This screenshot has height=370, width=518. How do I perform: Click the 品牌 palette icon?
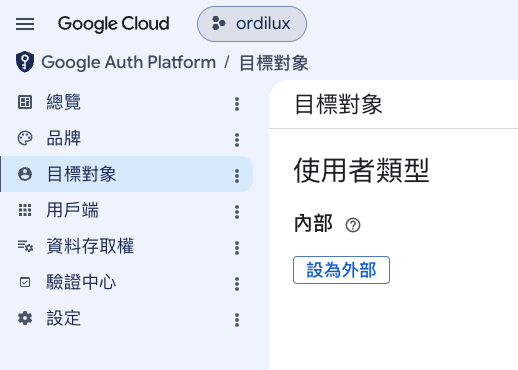(25, 138)
